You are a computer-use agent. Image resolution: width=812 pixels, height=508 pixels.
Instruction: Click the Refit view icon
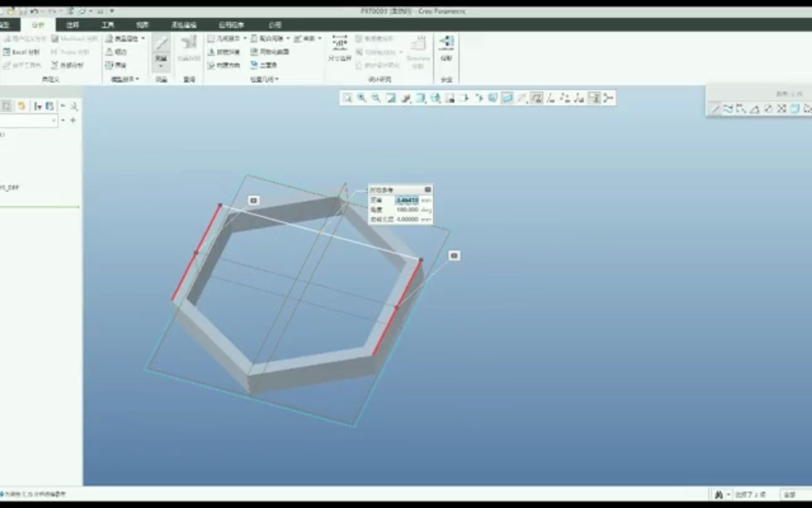coord(347,98)
